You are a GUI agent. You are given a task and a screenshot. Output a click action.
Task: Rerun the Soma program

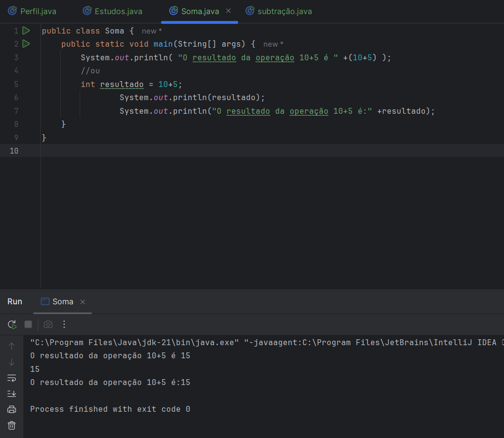coord(12,324)
